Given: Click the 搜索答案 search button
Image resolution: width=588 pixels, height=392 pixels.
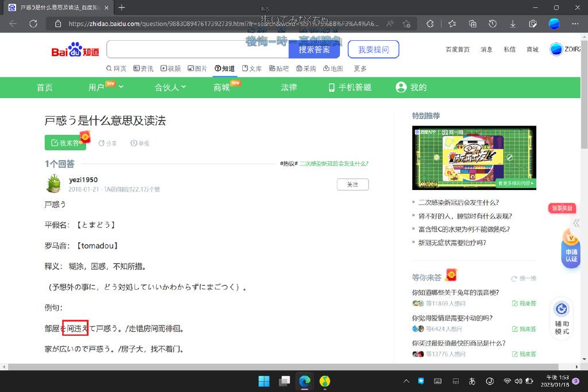Looking at the screenshot, I should (314, 49).
